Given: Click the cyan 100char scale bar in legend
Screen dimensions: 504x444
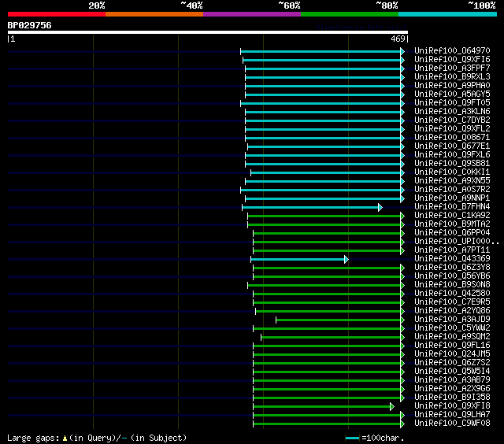Looking at the screenshot, I should click(x=352, y=438).
